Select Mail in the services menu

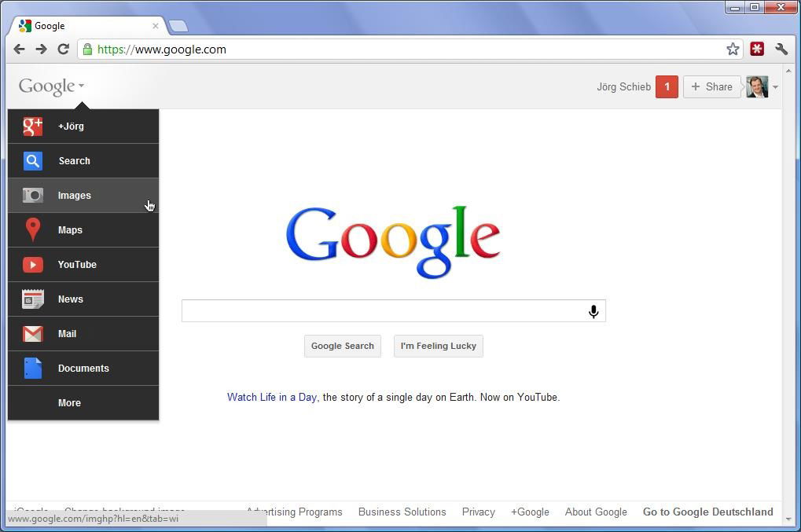point(83,334)
